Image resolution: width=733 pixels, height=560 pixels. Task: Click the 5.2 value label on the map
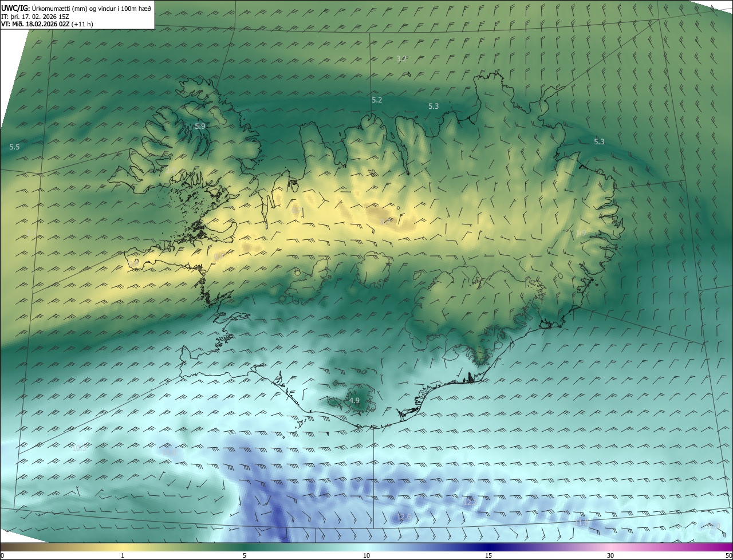coord(377,100)
